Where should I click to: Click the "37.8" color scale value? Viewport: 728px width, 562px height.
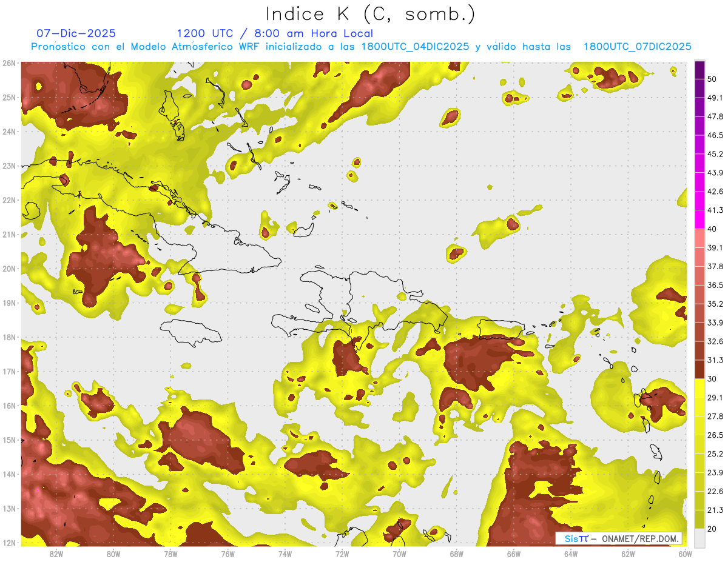715,266
